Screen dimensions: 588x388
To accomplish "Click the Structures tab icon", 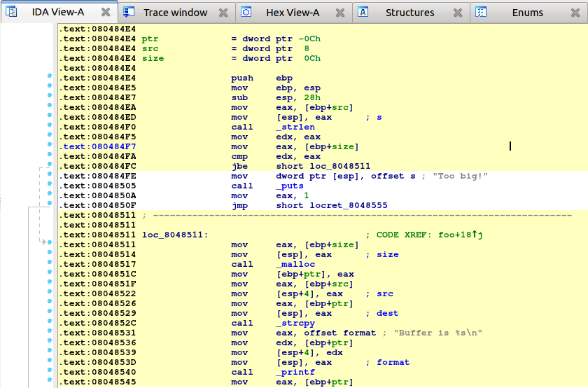I will coord(363,12).
